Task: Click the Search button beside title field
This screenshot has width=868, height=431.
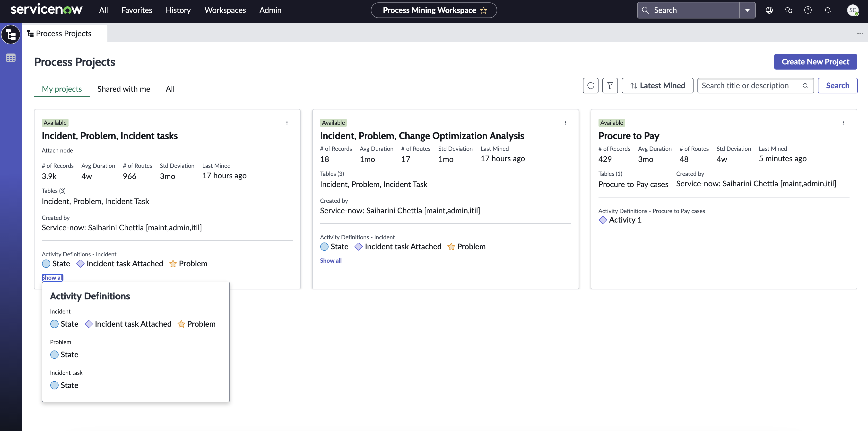Action: click(x=837, y=86)
